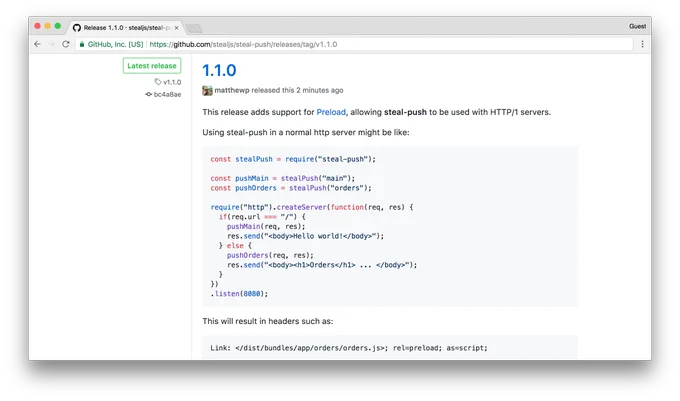Click the '<h1>Orders</h1>' res.send code line
The height and width of the screenshot is (401, 680).
tap(322, 265)
